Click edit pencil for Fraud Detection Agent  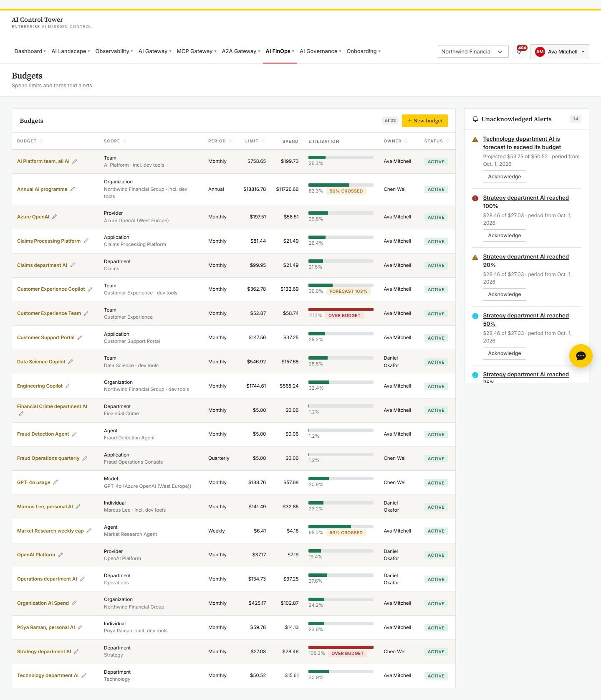pyautogui.click(x=74, y=434)
